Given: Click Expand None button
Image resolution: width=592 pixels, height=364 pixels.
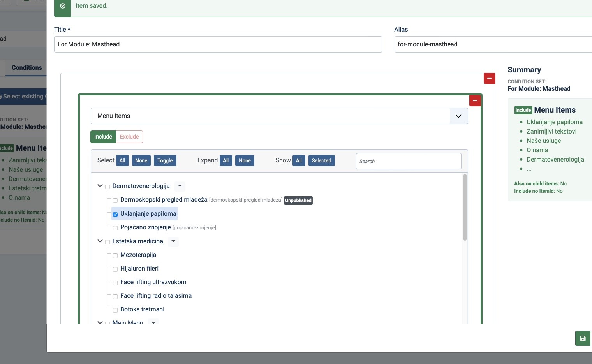Looking at the screenshot, I should (245, 160).
